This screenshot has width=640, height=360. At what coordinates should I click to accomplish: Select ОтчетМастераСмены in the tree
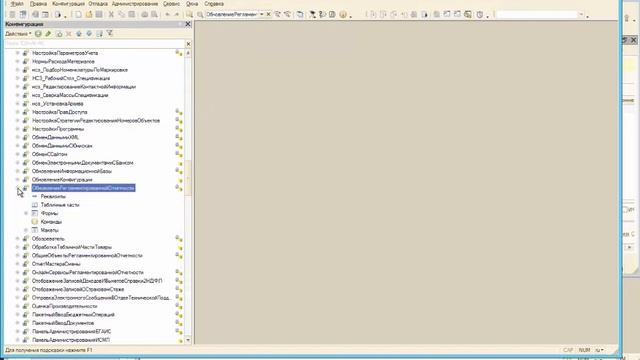[56, 264]
